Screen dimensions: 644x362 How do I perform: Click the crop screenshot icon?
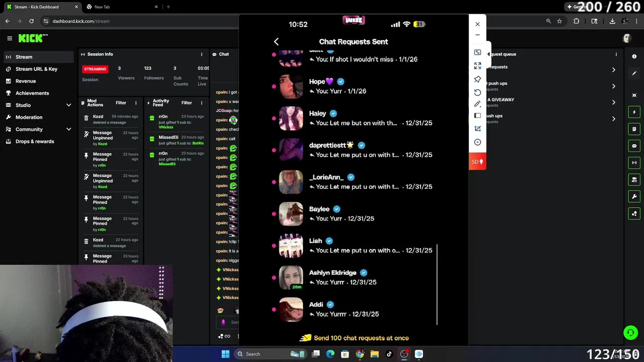477,129
